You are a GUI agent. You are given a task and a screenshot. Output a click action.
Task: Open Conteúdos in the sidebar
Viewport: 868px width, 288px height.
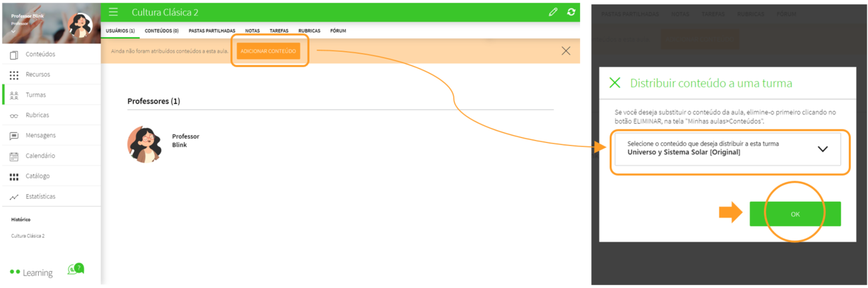(x=40, y=54)
